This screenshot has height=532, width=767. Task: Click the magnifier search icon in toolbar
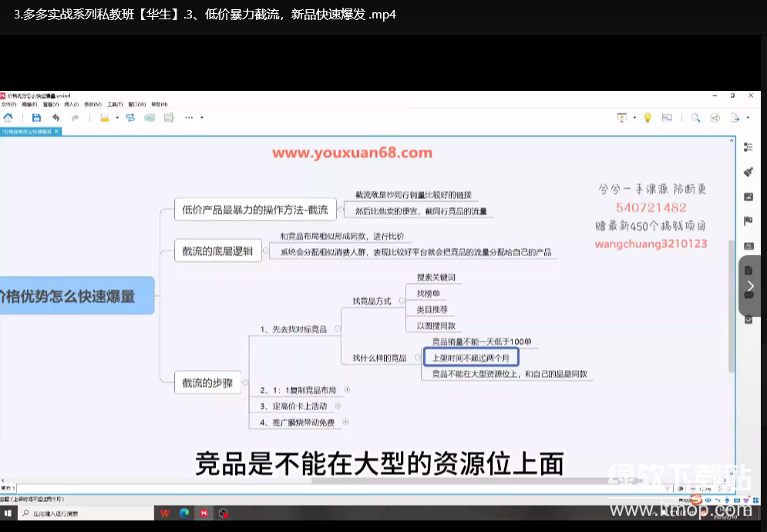tap(695, 118)
